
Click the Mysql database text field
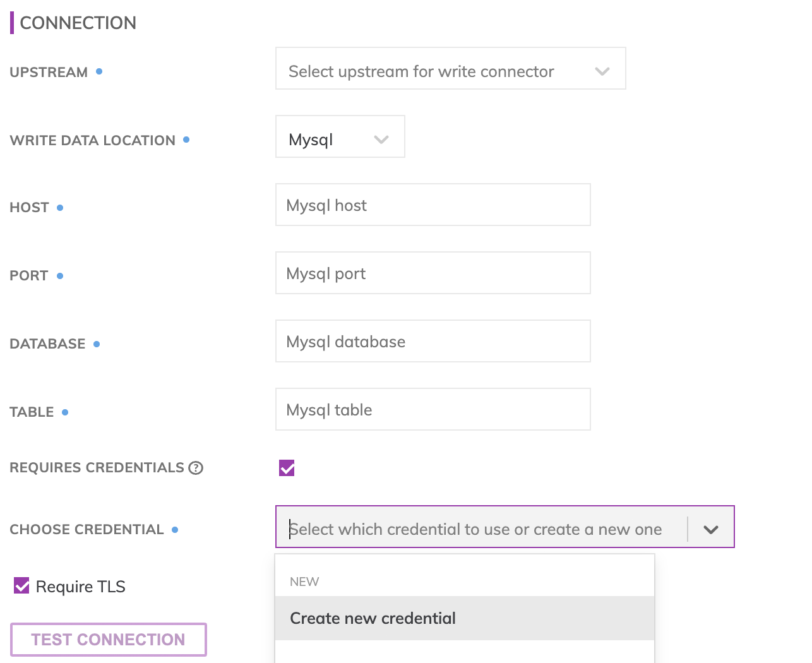click(433, 342)
